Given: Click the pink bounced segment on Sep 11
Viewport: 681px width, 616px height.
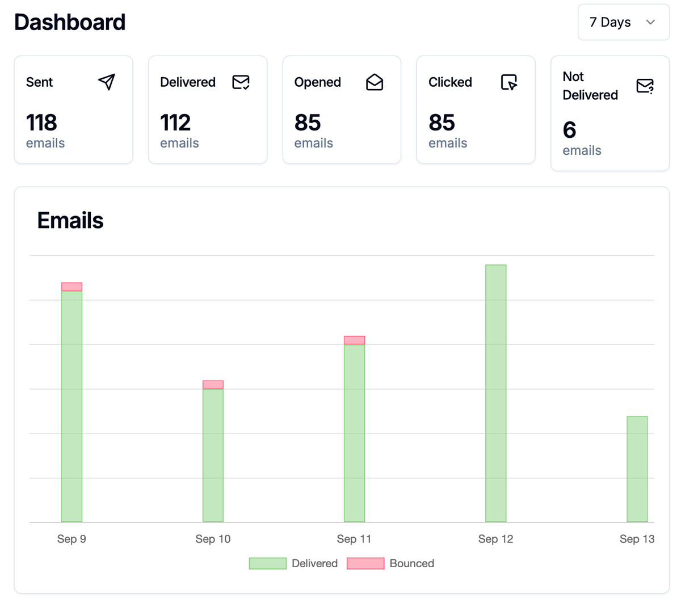Looking at the screenshot, I should [x=354, y=340].
